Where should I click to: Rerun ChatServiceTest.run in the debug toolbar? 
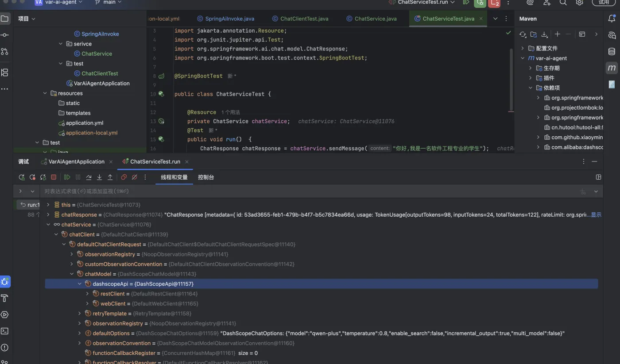[x=21, y=177]
